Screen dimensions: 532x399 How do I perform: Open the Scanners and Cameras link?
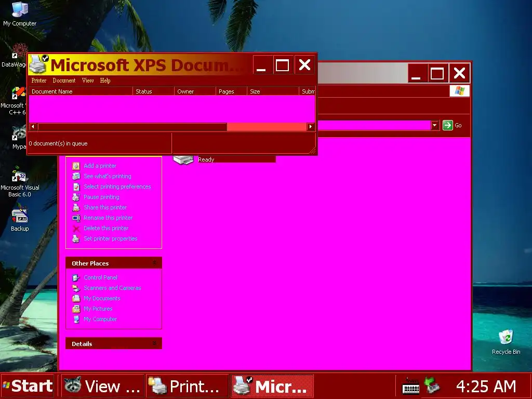[112, 288]
